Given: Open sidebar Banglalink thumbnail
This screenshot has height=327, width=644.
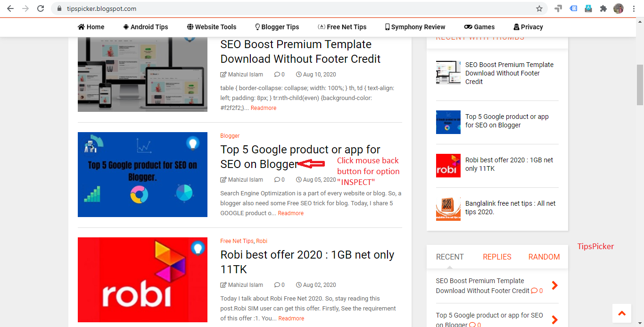Looking at the screenshot, I should click(448, 209).
